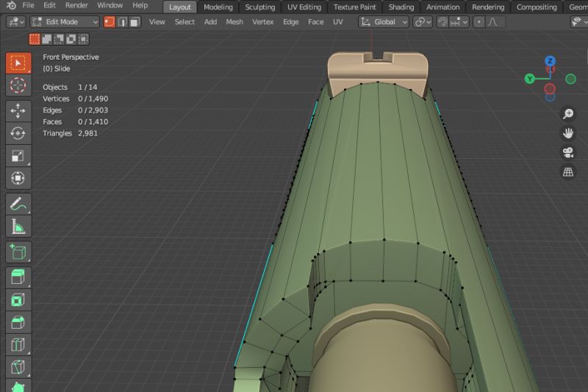
Task: Switch to the UV Editing workspace tab
Action: click(x=304, y=7)
